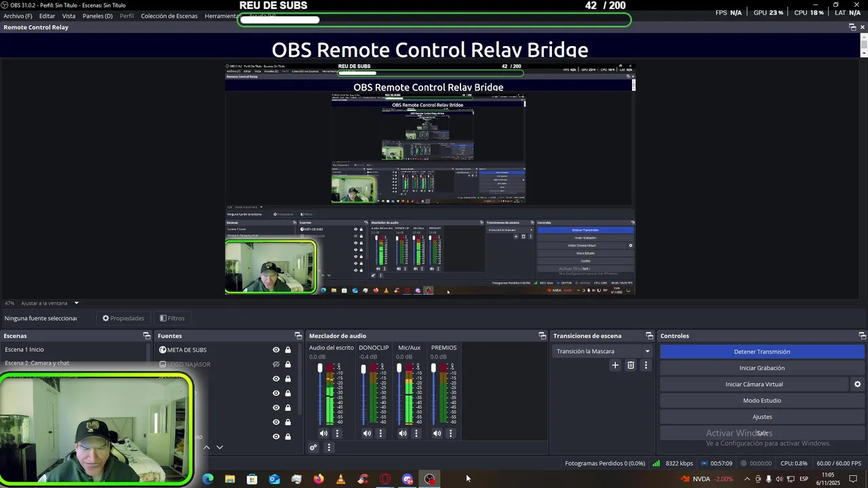Screen dimensions: 868x488
Task: Open Firefox from the taskbar
Action: click(319, 479)
